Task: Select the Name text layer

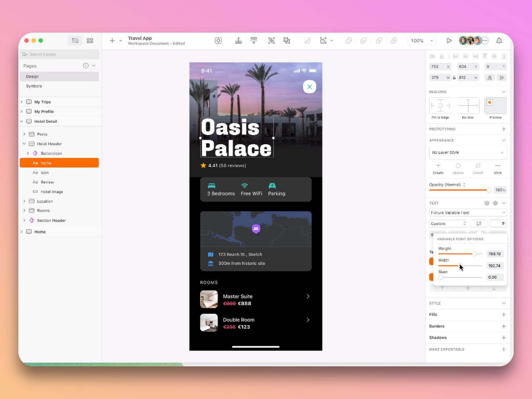Action: (59, 163)
